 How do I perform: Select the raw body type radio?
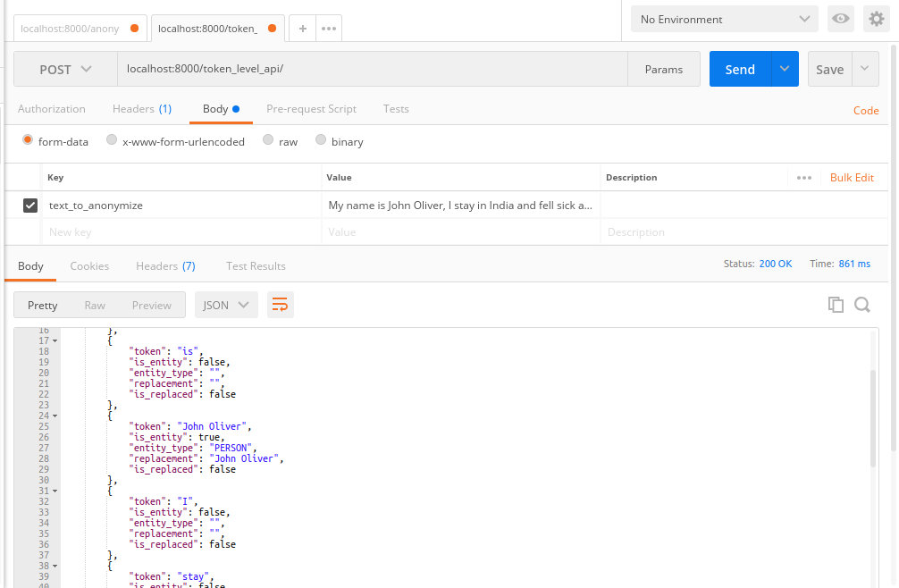point(268,139)
